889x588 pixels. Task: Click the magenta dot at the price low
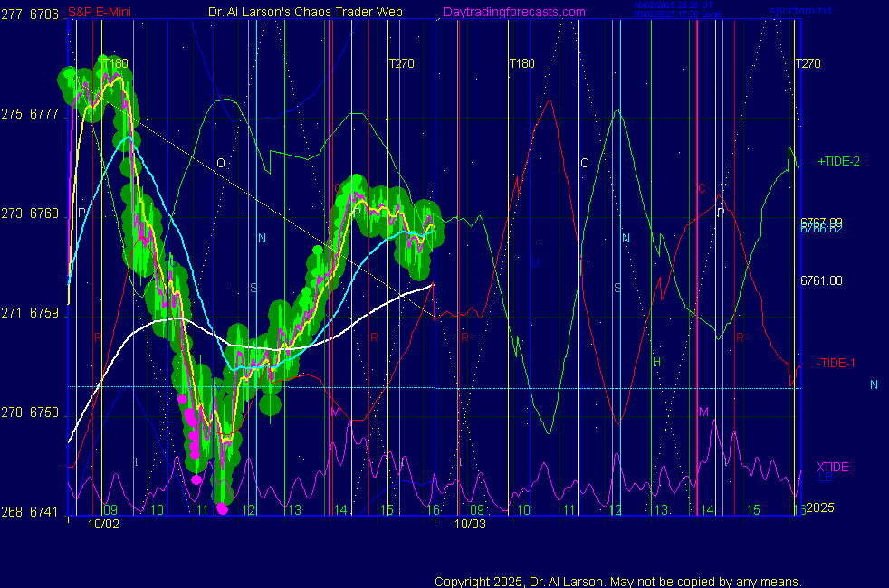coord(223,508)
